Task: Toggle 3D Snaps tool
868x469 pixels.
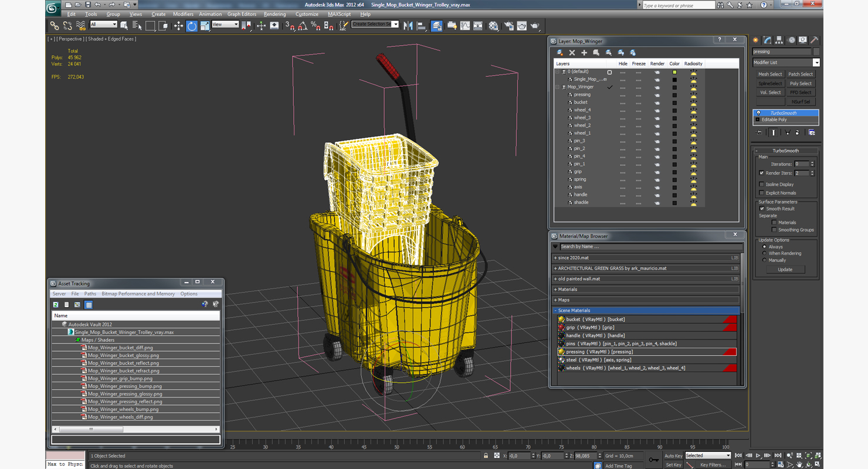Action: coord(290,26)
